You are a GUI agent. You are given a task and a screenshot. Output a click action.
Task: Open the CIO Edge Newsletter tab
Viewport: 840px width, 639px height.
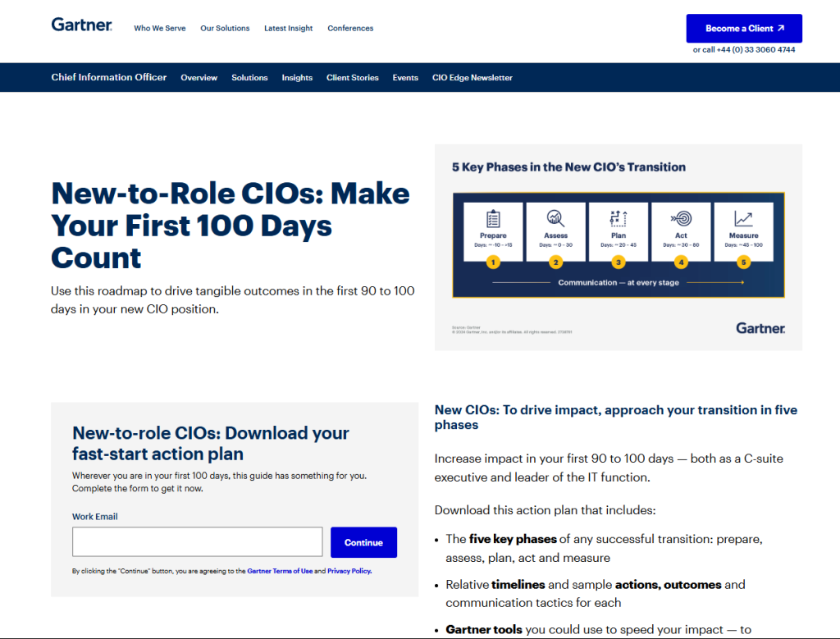472,78
